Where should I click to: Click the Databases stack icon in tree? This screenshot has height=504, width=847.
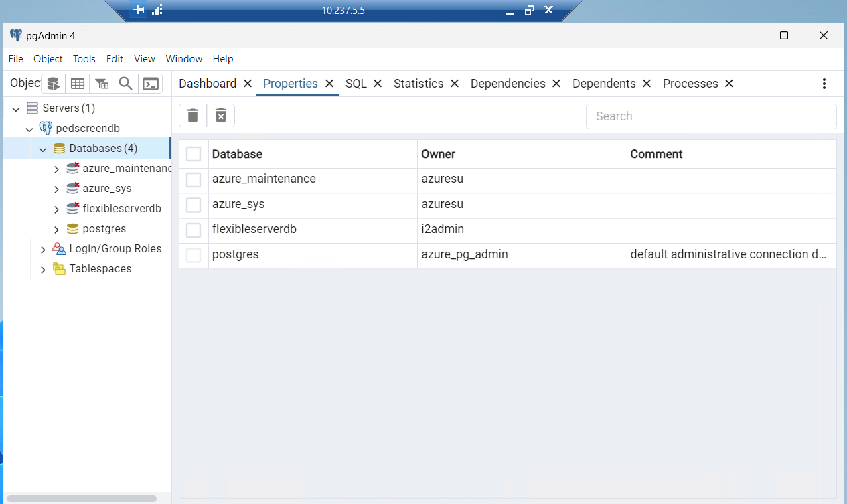59,148
